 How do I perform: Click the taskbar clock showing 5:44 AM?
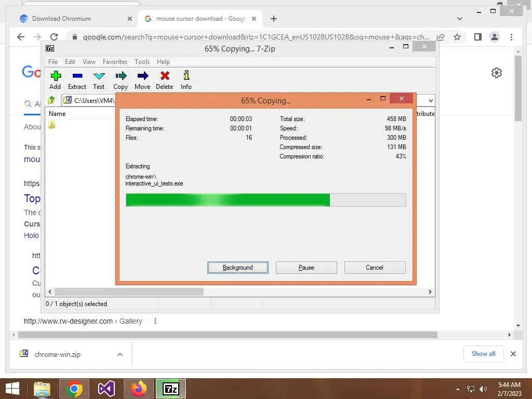pos(509,389)
